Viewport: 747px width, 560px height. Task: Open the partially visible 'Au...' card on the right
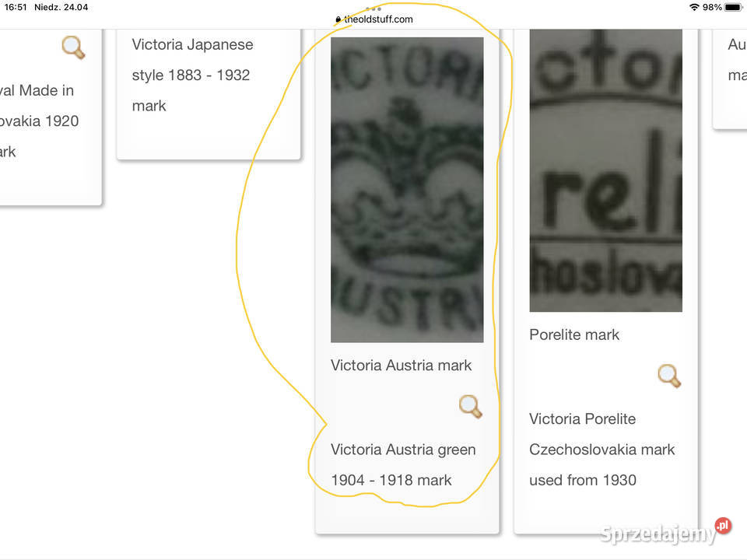[737, 60]
